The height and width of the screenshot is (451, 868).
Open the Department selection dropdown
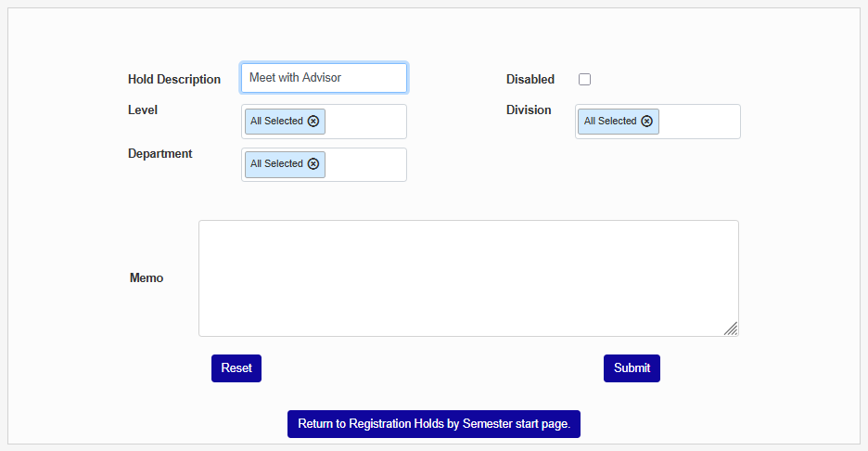tap(366, 164)
